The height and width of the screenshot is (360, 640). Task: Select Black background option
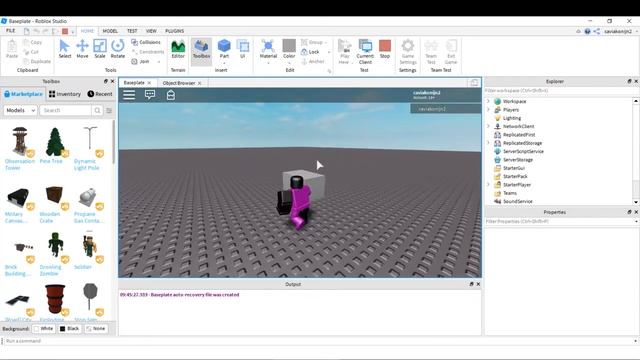(69, 329)
